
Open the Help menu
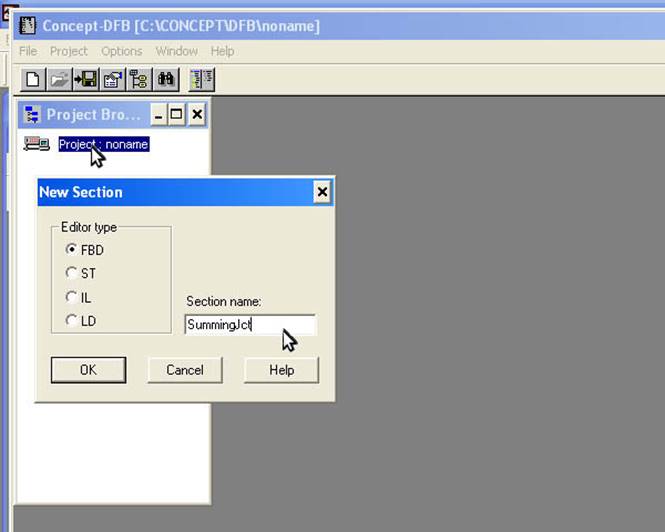coord(223,51)
